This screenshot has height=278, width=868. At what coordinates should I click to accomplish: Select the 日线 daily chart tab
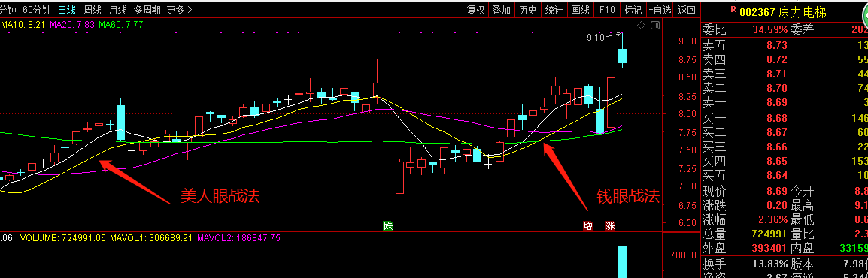click(66, 10)
